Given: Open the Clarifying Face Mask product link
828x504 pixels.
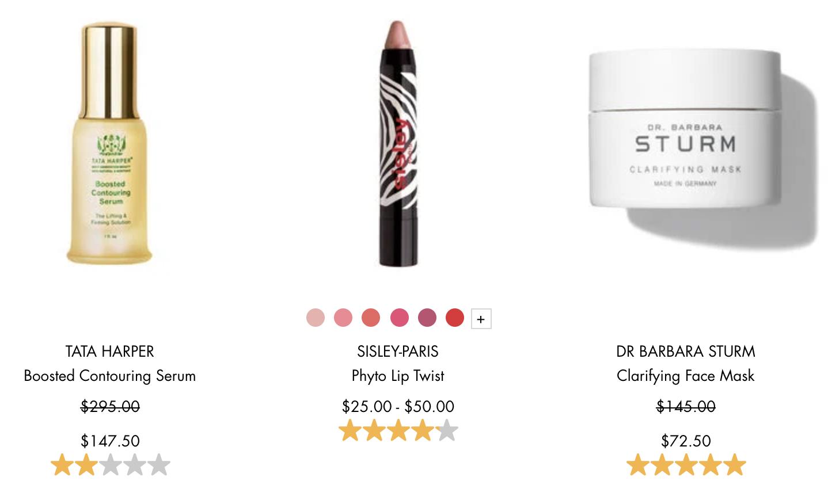Looking at the screenshot, I should tap(686, 376).
